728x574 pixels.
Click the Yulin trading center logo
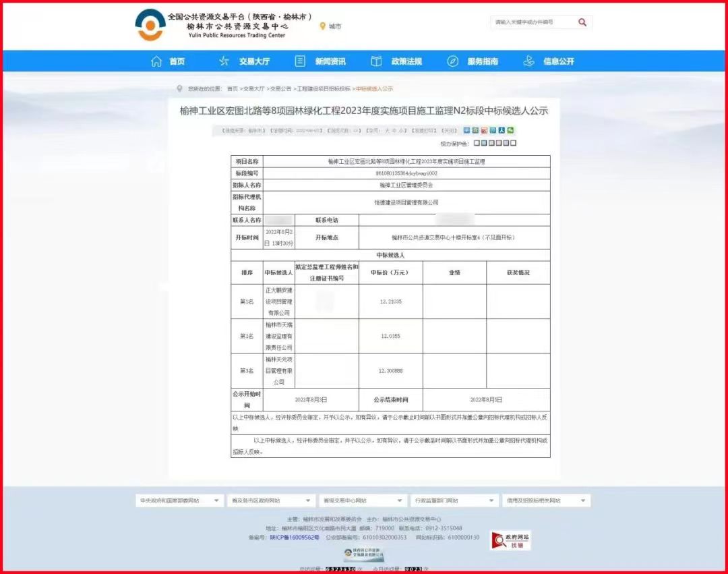click(150, 25)
